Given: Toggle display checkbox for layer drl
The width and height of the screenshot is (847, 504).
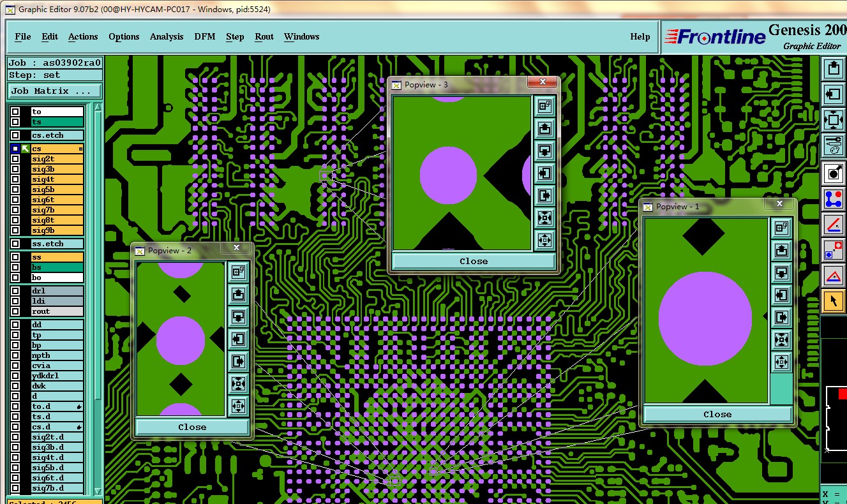Looking at the screenshot, I should [x=15, y=291].
